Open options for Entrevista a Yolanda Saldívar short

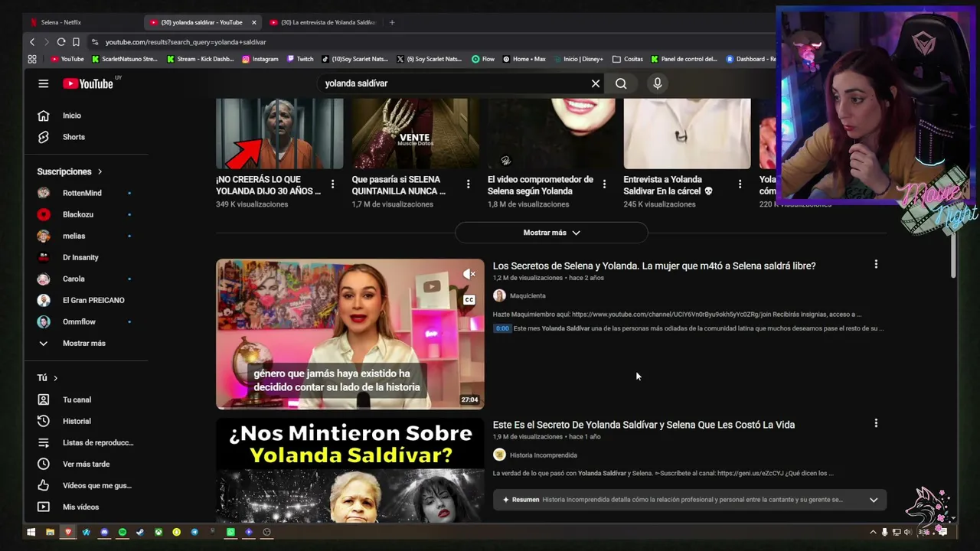(x=740, y=184)
